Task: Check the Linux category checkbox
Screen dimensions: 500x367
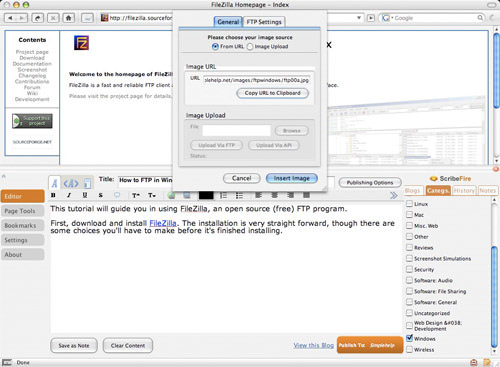Action: pyautogui.click(x=409, y=204)
